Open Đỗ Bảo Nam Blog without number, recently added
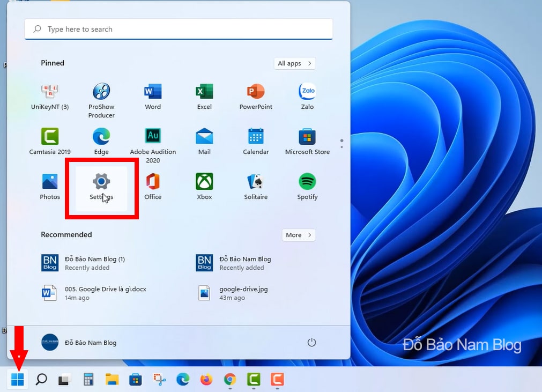This screenshot has width=542, height=392. click(x=233, y=263)
